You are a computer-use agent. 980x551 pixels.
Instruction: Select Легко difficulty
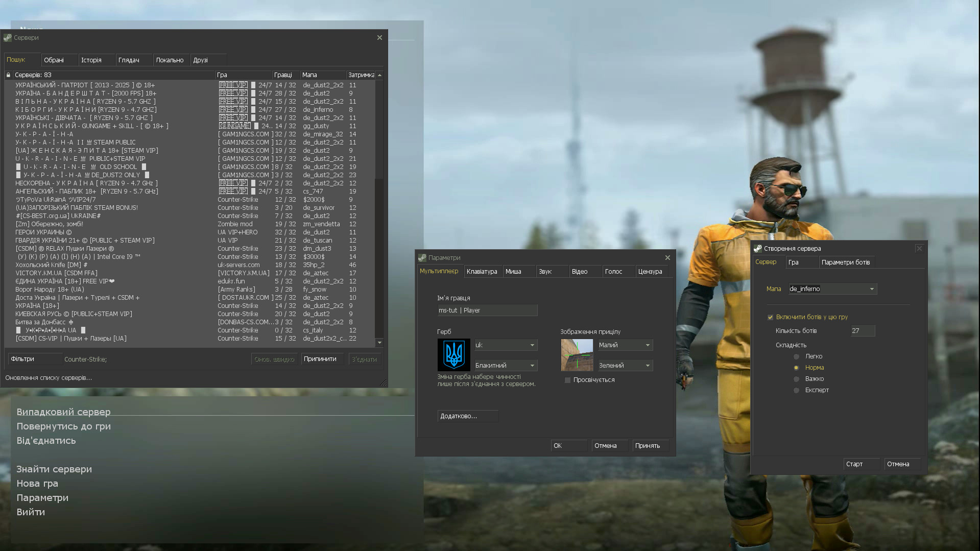[796, 356]
